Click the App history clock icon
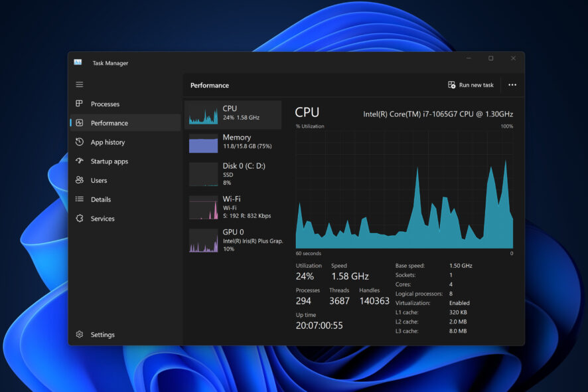Image resolution: width=588 pixels, height=392 pixels. coord(79,142)
